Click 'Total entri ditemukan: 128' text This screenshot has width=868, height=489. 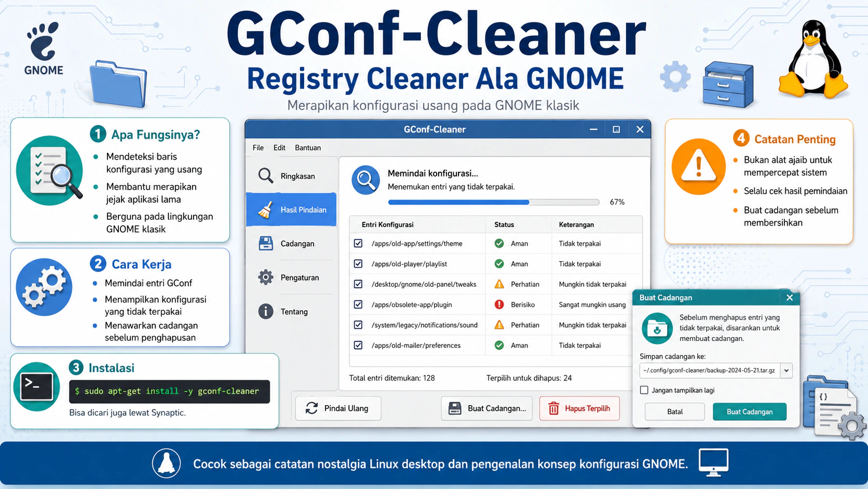click(392, 378)
